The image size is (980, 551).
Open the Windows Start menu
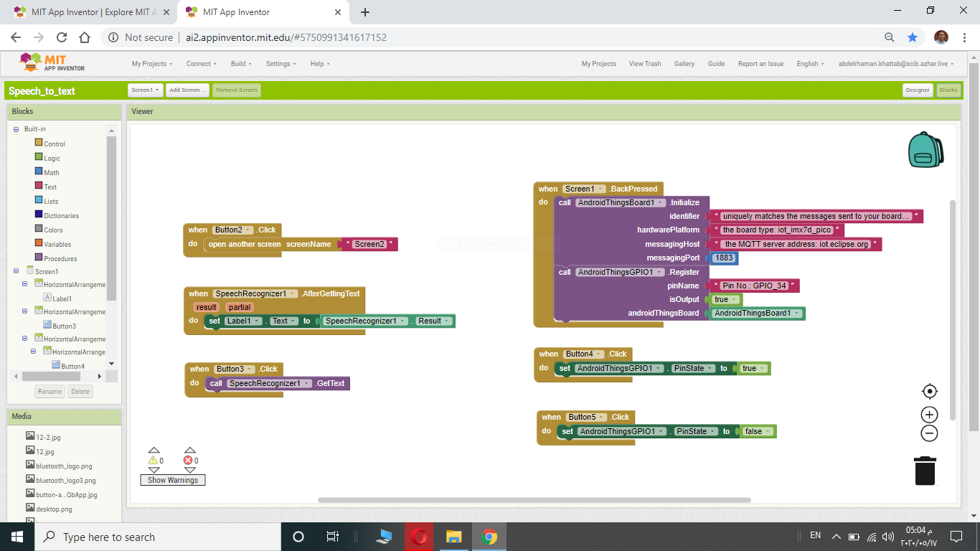[17, 537]
